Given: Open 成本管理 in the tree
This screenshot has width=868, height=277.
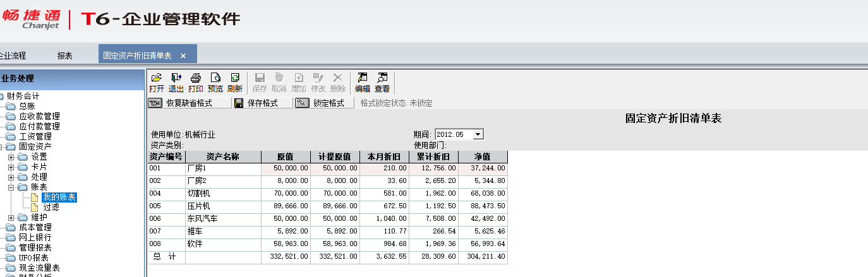Looking at the screenshot, I should [x=35, y=227].
